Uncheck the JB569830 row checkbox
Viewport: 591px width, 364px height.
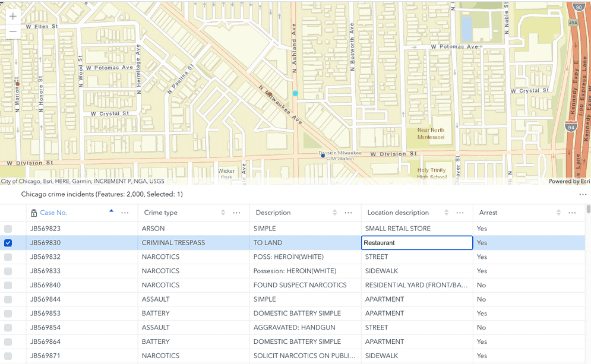(8, 243)
